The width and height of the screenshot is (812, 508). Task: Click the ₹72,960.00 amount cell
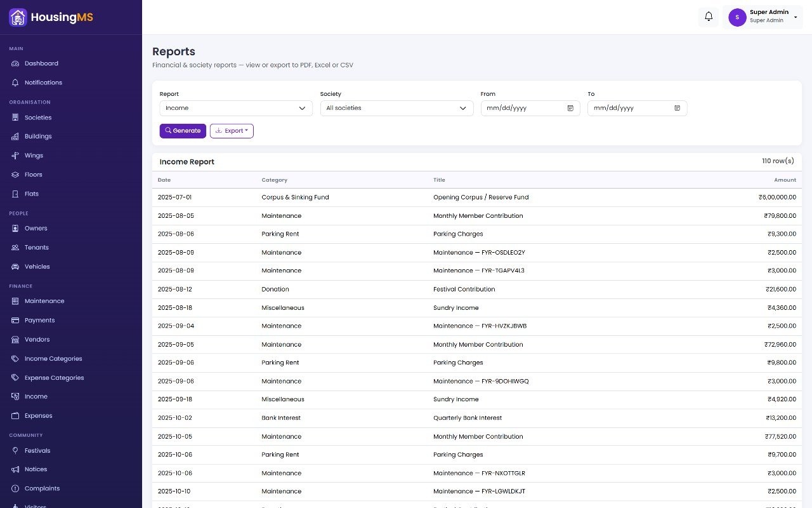tap(780, 345)
